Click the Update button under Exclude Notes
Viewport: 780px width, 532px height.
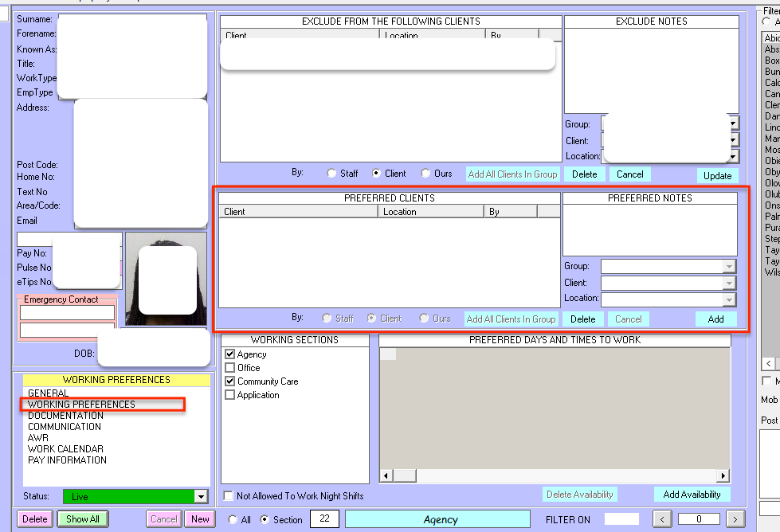click(717, 175)
